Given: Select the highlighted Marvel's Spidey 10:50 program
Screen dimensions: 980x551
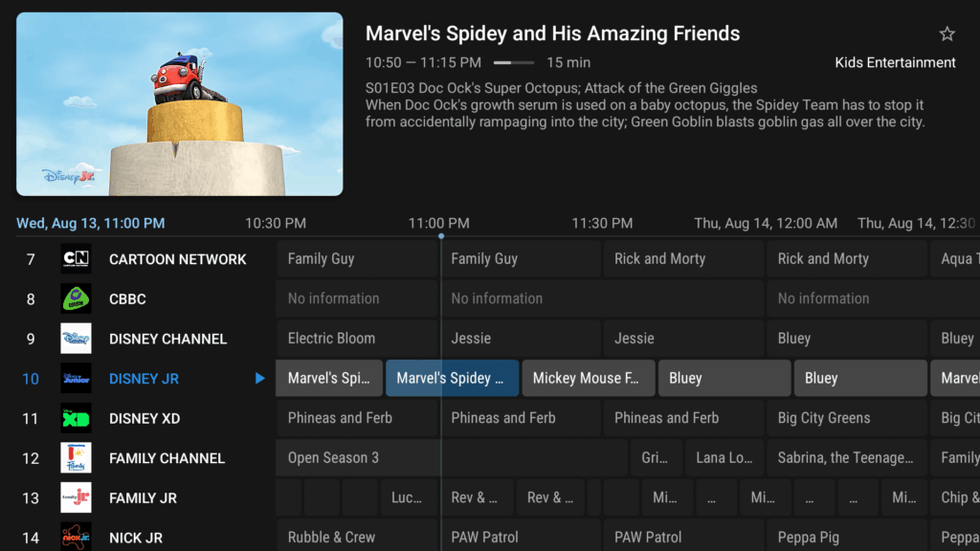Looking at the screenshot, I should tap(452, 378).
